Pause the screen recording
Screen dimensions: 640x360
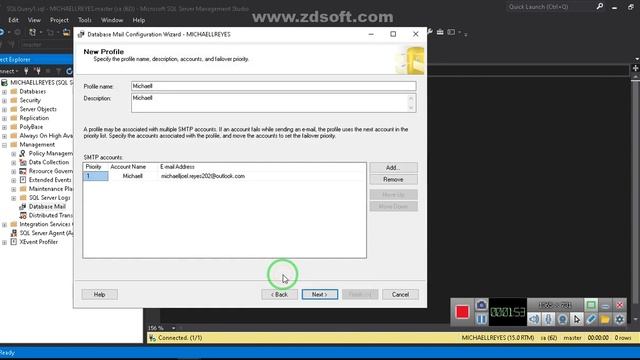click(x=481, y=319)
